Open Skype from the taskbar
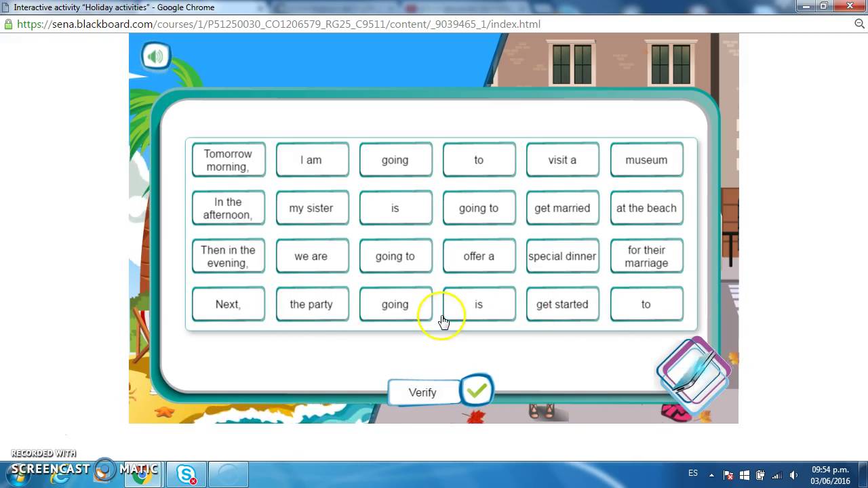The height and width of the screenshot is (488, 868). tap(186, 474)
